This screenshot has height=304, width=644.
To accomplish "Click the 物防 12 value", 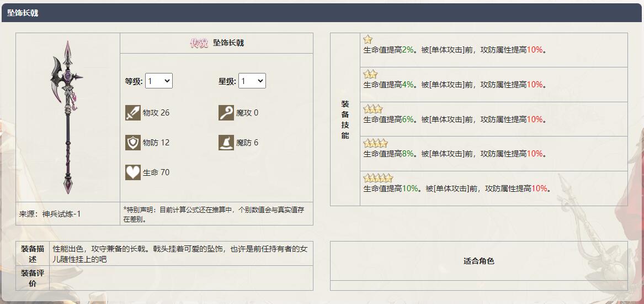I will coord(156,143).
